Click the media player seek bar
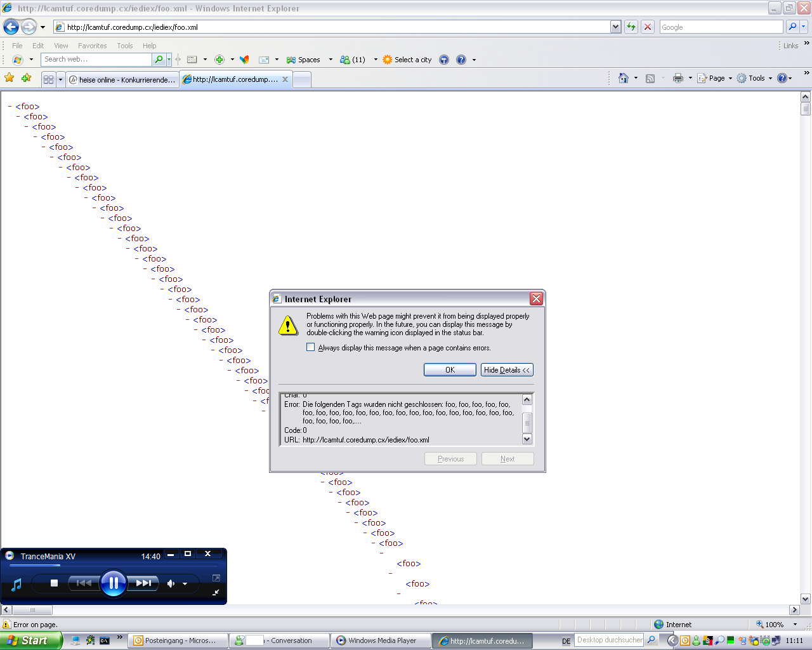Image resolution: width=812 pixels, height=650 pixels. 114,565
